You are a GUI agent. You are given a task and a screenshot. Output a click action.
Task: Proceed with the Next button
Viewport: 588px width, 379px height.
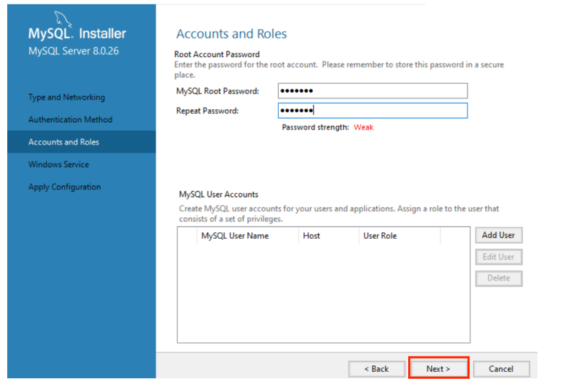pyautogui.click(x=438, y=367)
